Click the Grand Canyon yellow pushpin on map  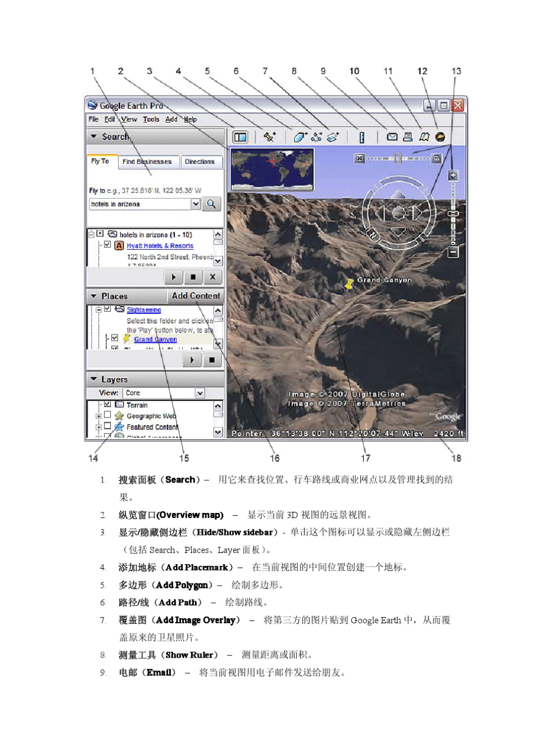[349, 284]
